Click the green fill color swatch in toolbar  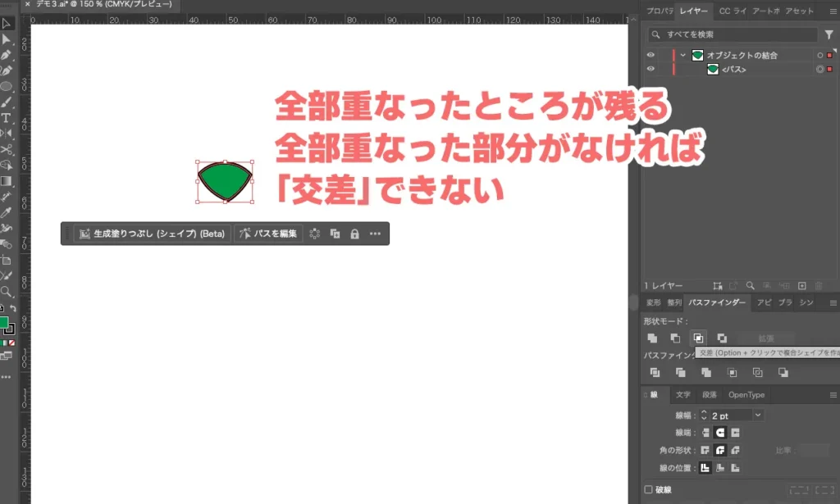[5, 320]
